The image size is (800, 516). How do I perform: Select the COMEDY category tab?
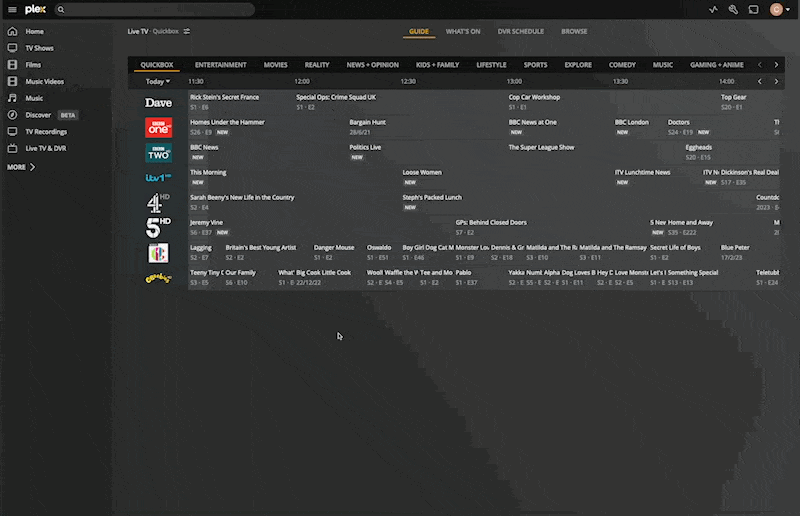(x=622, y=65)
